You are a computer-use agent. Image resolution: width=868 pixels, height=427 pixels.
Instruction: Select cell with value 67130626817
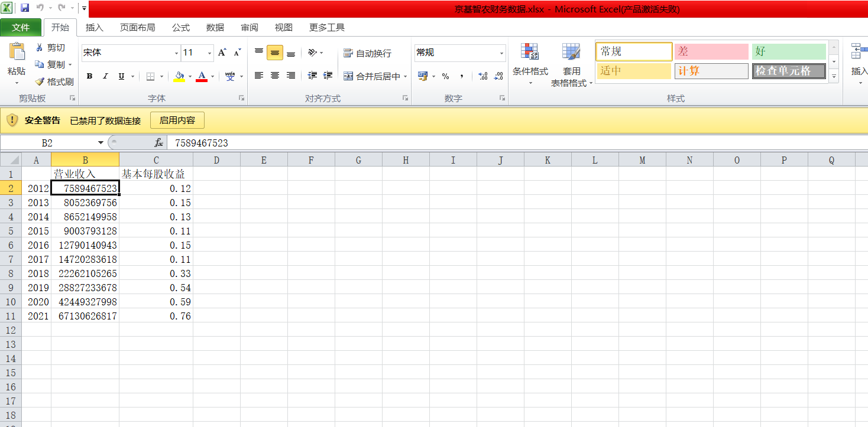tap(85, 316)
